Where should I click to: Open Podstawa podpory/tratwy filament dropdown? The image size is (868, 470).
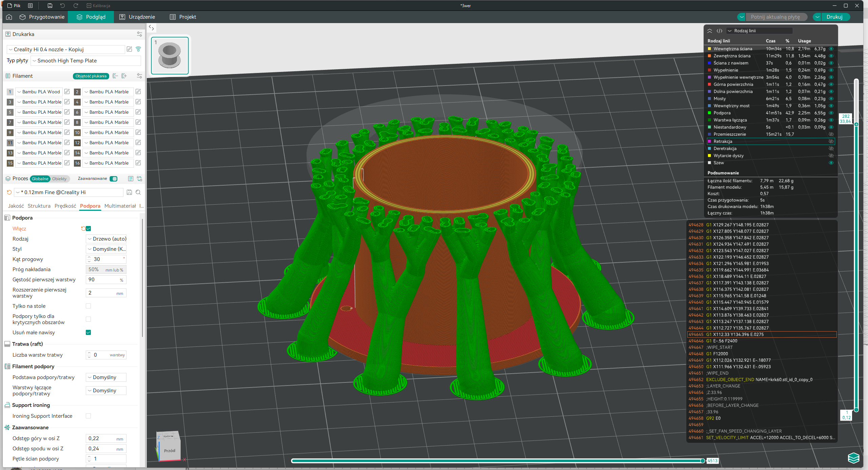pos(106,377)
